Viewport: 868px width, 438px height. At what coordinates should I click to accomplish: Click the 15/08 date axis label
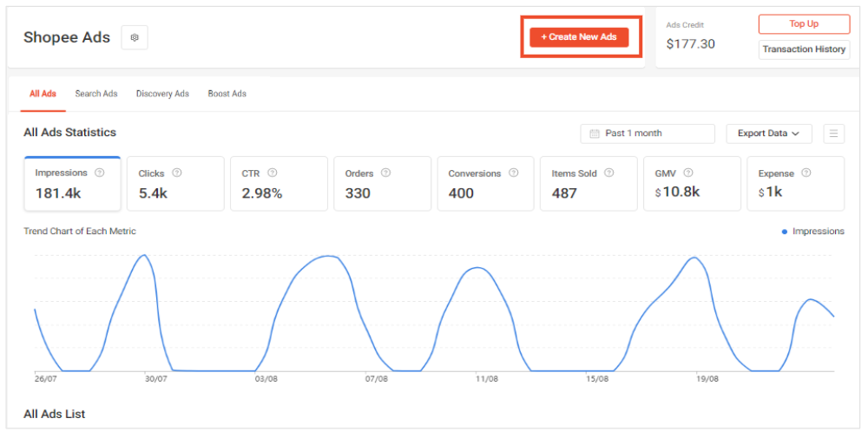pyautogui.click(x=597, y=379)
